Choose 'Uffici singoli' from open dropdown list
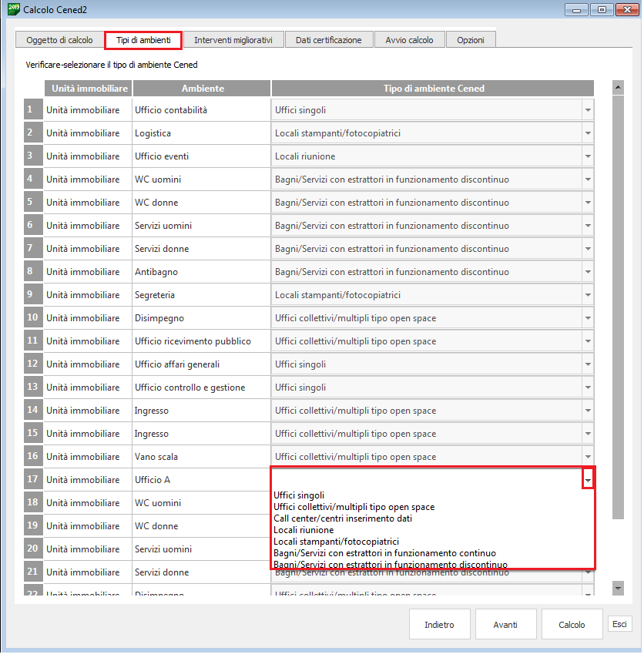This screenshot has width=644, height=661. [x=300, y=495]
